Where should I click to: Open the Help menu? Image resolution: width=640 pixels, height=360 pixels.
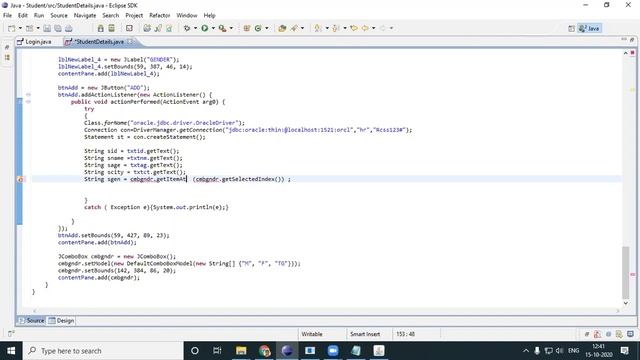click(x=209, y=16)
